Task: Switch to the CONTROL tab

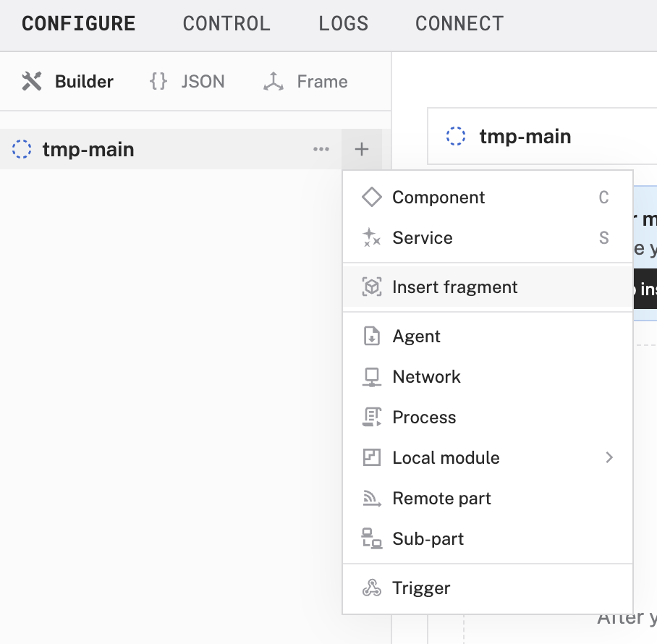Action: coord(226,24)
